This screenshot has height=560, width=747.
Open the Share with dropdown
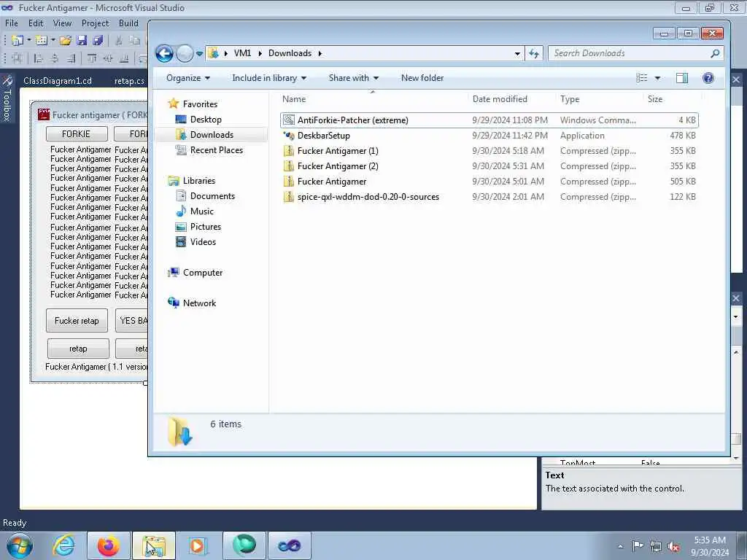354,77
